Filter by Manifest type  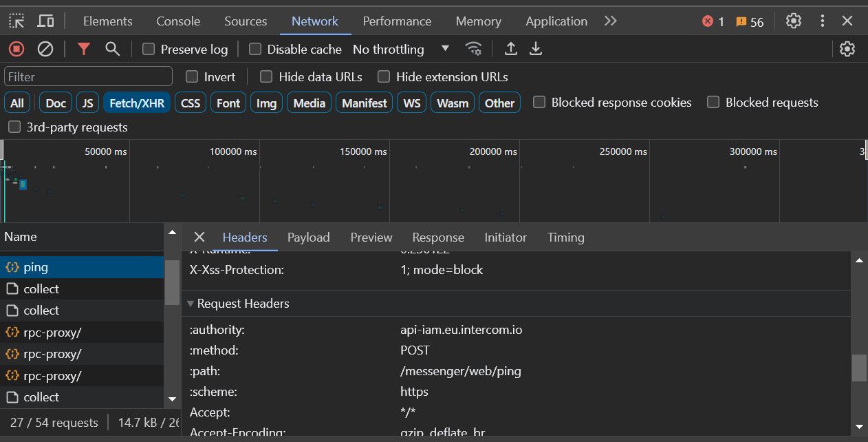[x=365, y=103]
